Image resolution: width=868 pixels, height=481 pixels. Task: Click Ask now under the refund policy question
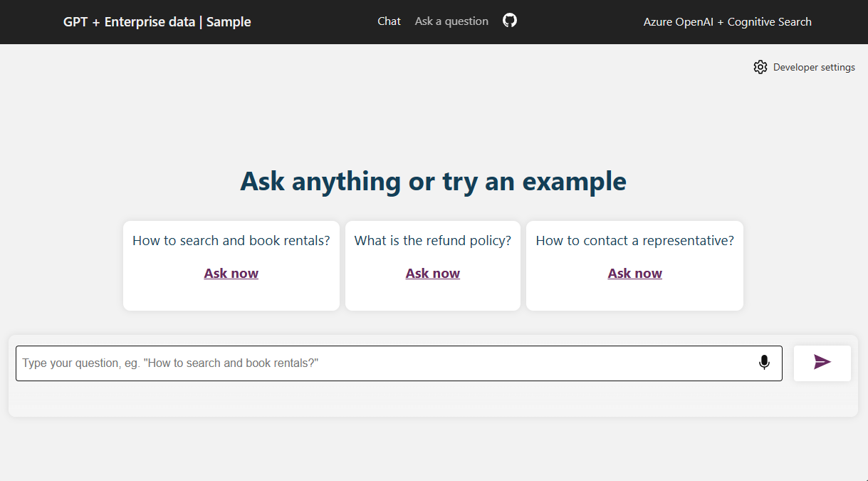(433, 274)
